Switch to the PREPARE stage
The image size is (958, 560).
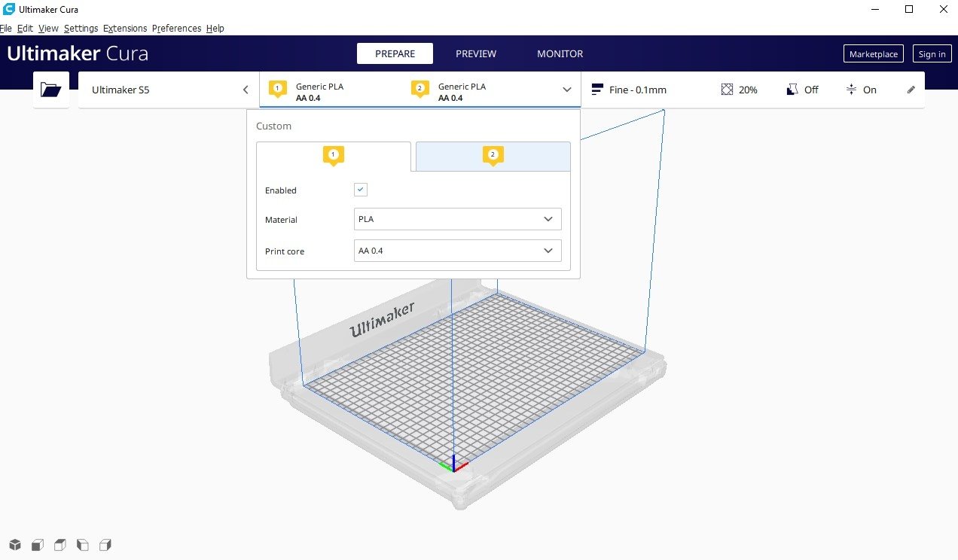(x=395, y=53)
